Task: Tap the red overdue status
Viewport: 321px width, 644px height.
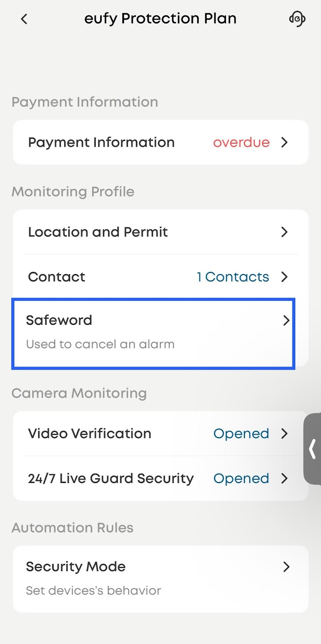Action: (x=241, y=142)
